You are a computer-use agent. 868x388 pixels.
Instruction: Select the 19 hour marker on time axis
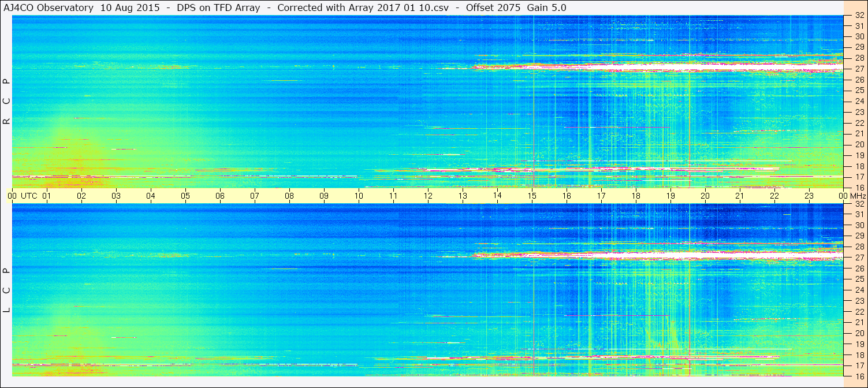coord(670,196)
